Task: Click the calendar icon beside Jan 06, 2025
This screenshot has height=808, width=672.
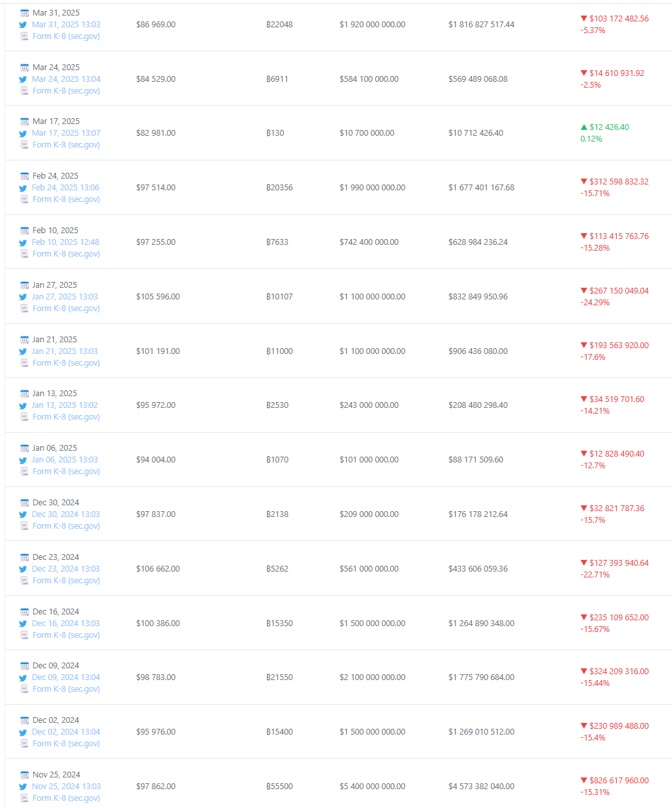Action: pyautogui.click(x=25, y=448)
